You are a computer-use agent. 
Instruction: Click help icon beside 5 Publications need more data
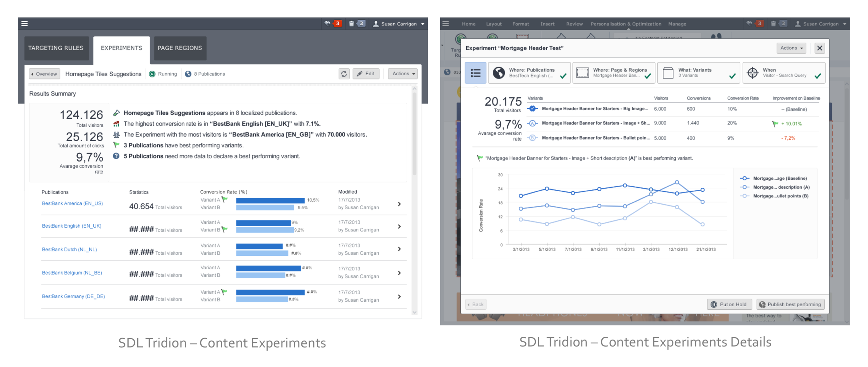point(116,156)
